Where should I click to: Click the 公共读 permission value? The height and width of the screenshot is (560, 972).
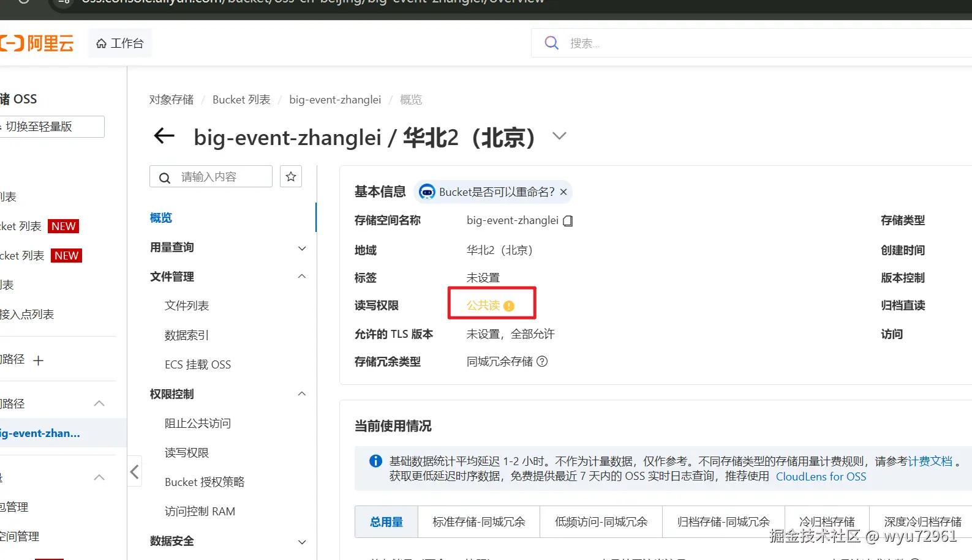click(483, 305)
